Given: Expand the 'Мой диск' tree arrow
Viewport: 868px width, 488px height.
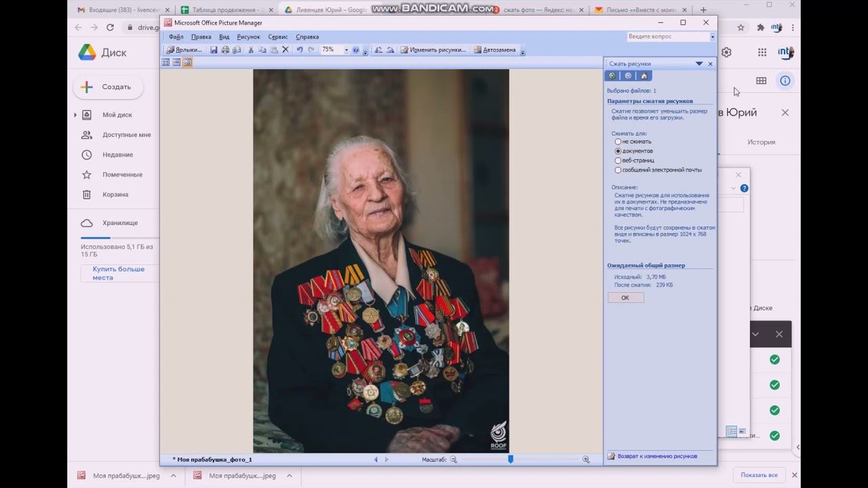Looking at the screenshot, I should (x=75, y=115).
